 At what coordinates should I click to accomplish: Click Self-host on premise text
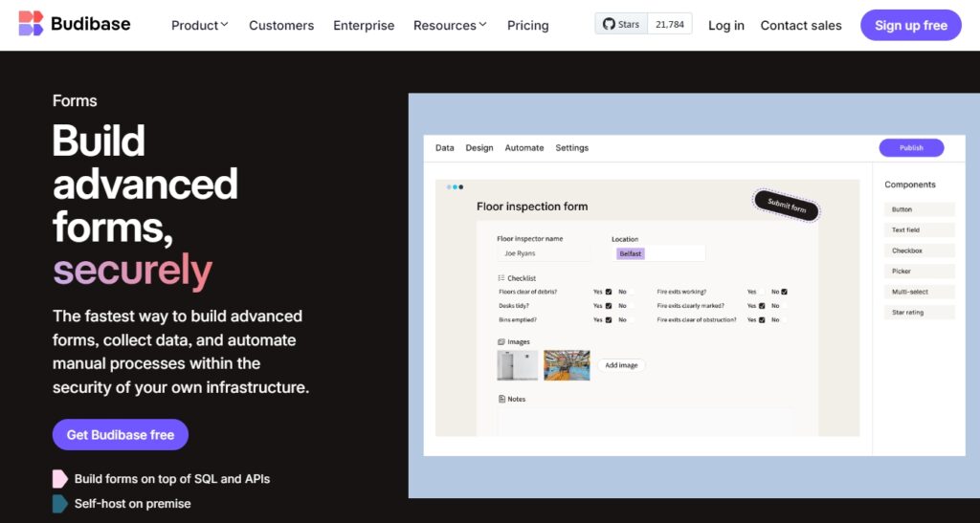(132, 504)
